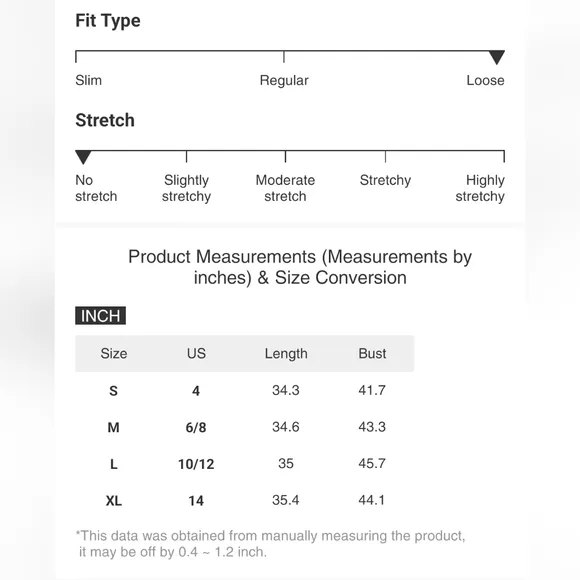580x580 pixels.
Task: Click the 10/12 US size cell
Action: [x=196, y=464]
